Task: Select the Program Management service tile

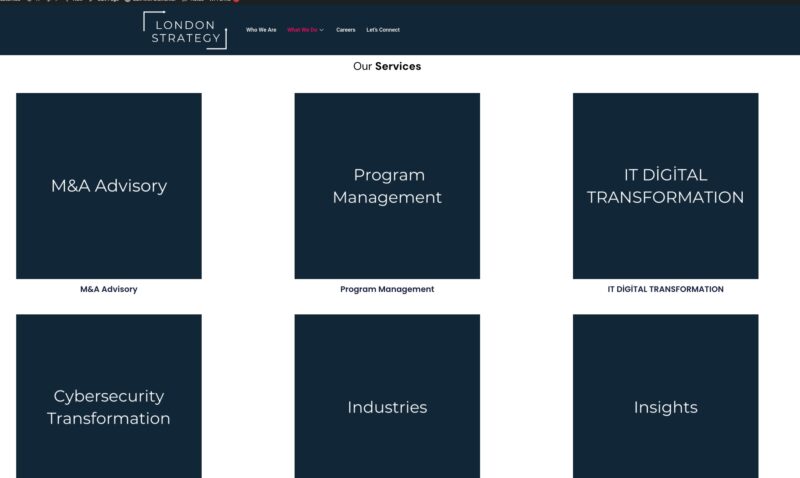Action: point(387,186)
